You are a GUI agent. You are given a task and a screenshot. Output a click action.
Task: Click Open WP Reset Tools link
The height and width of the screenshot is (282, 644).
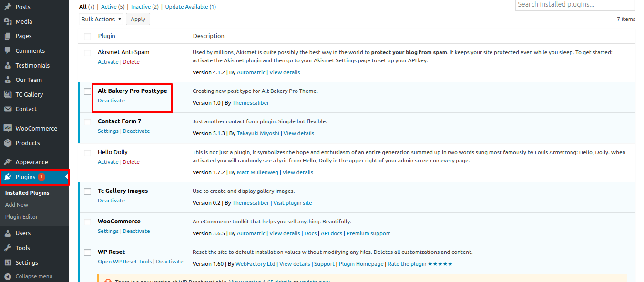[x=125, y=262]
